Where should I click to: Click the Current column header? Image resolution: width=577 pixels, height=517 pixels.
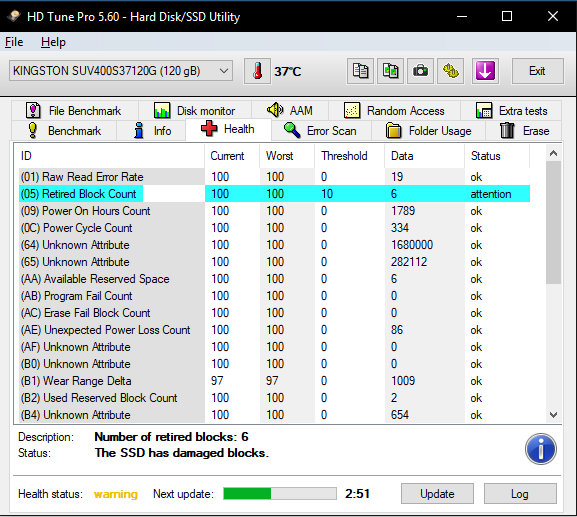pyautogui.click(x=232, y=156)
